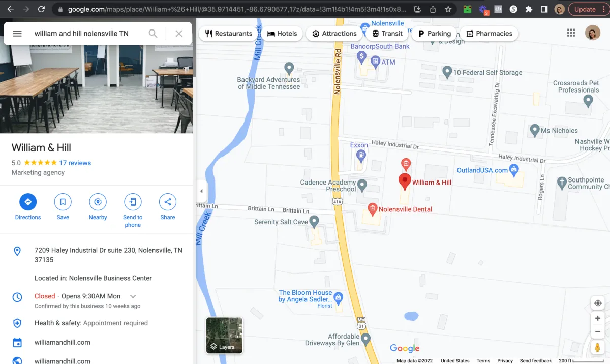Share the William & Hill place
This screenshot has height=364, width=610.
168,207
